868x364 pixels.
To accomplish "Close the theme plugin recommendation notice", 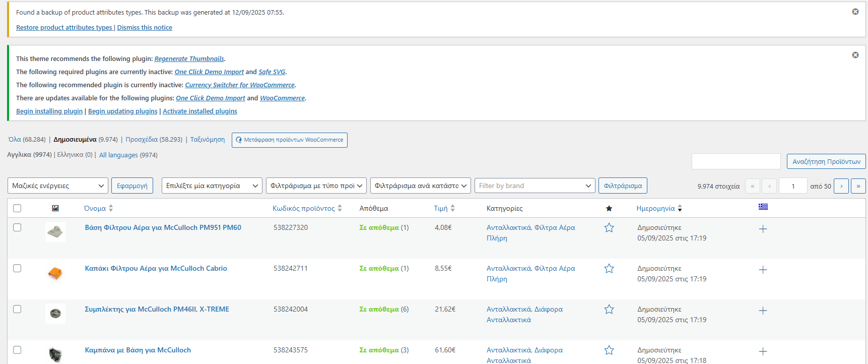I will point(855,55).
